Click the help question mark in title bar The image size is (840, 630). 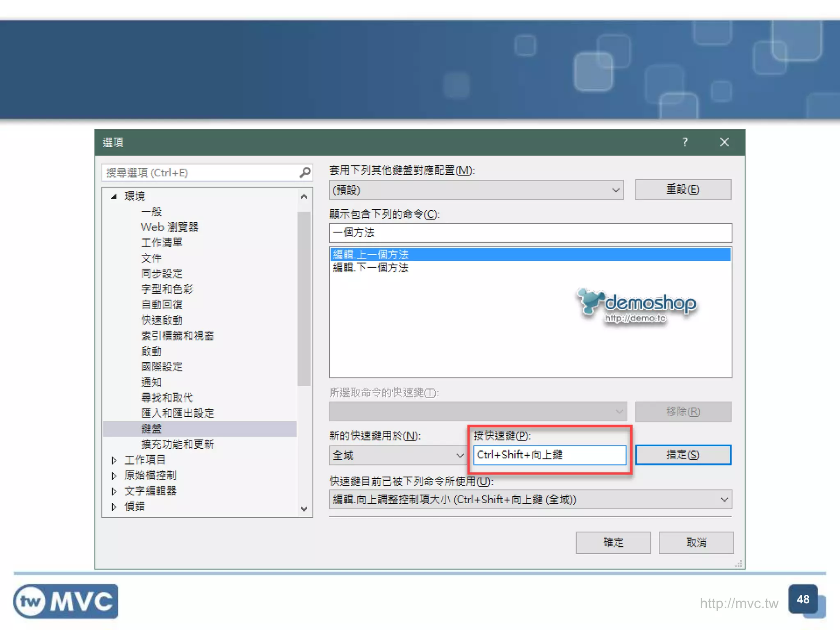685,142
